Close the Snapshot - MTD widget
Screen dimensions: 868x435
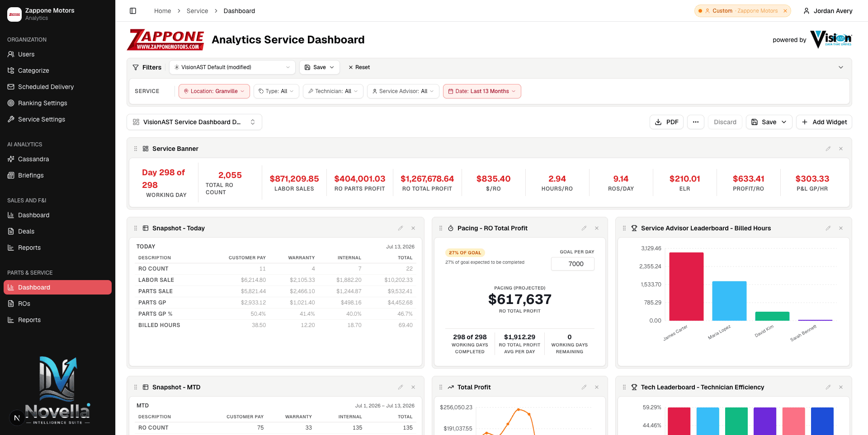(413, 387)
